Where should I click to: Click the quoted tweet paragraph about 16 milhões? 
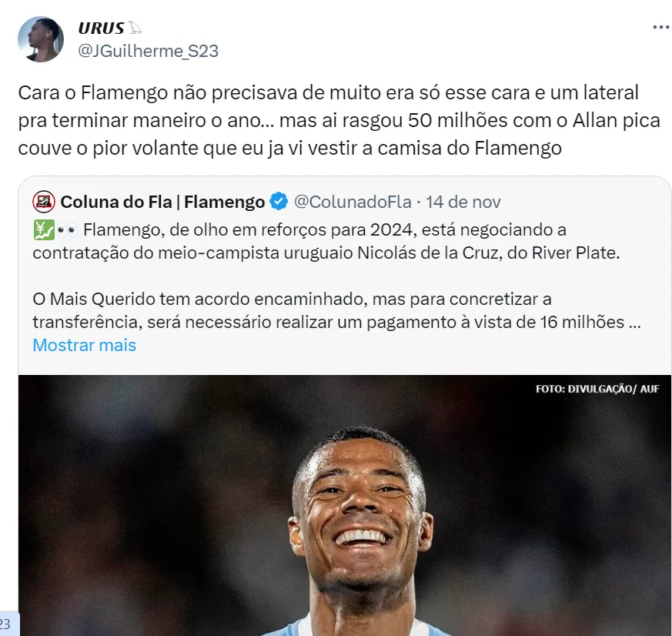point(337,311)
